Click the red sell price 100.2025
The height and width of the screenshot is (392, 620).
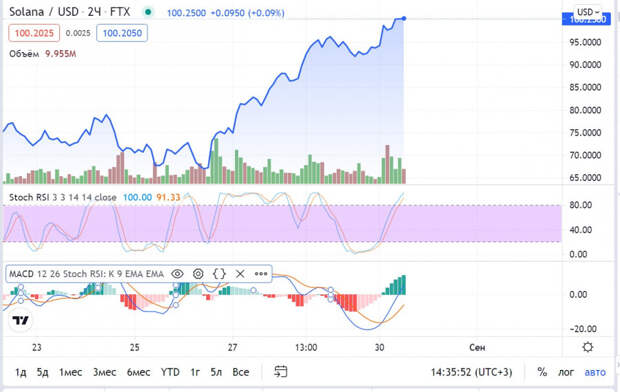[34, 33]
